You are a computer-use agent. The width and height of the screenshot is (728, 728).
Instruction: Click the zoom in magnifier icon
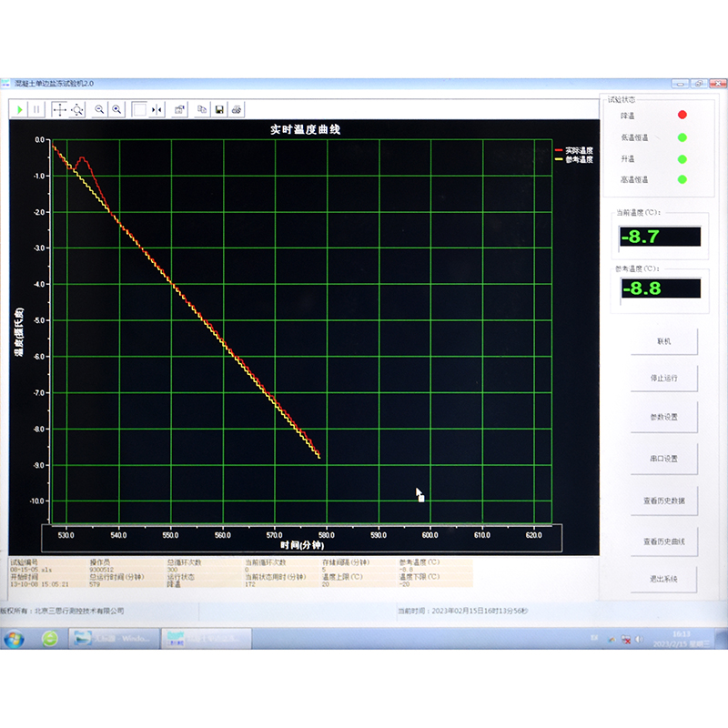(x=117, y=109)
